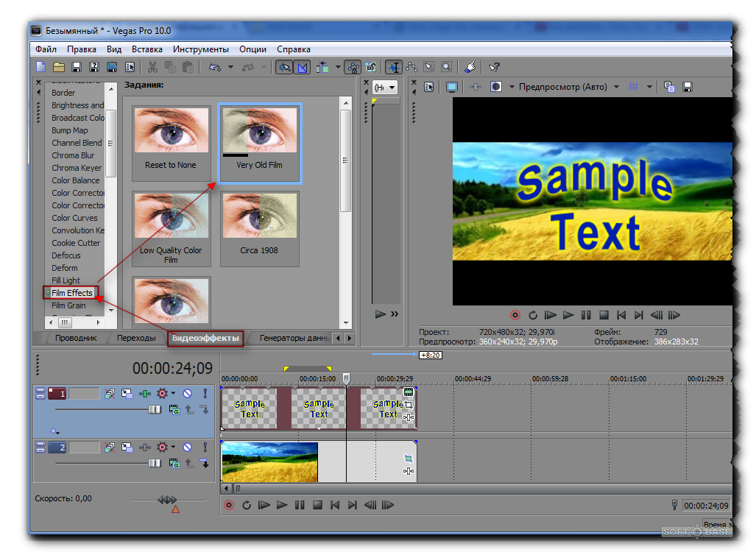Click track 2 Make Compositing Child arrow
Viewport: 756px width, 555px height.
tap(205, 464)
